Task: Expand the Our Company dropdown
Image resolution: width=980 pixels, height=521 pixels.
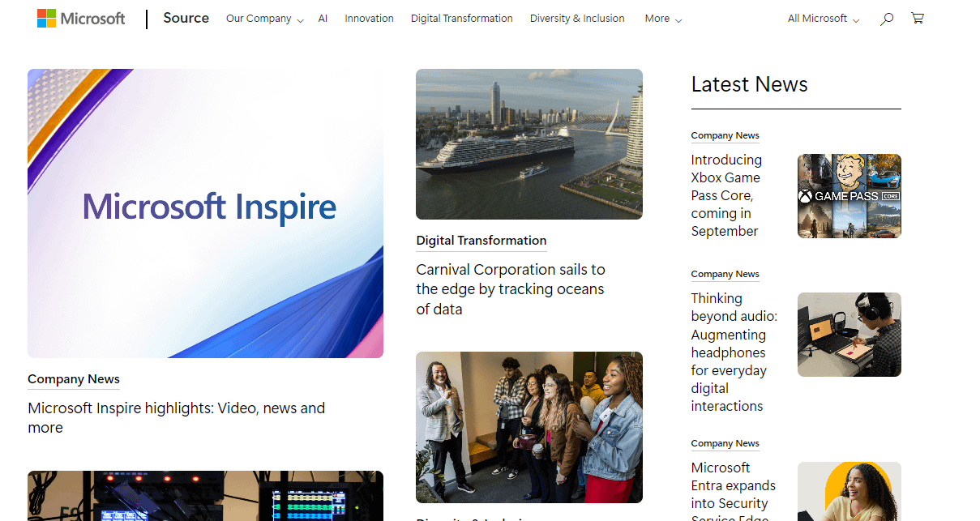Action: pyautogui.click(x=264, y=19)
